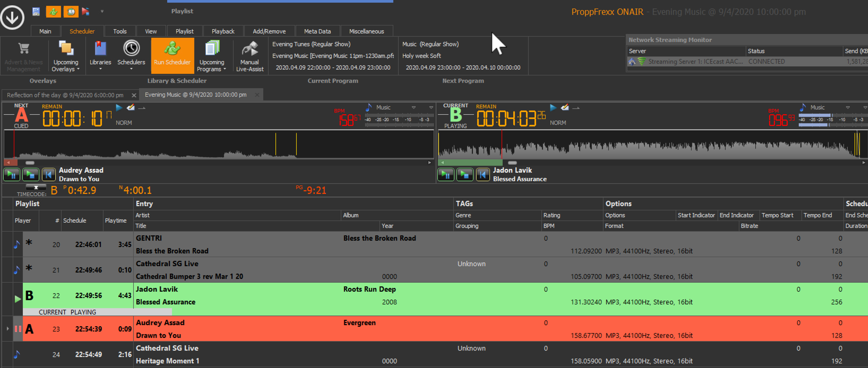Click the left scroll arrow under deck A waveform
868x368 pixels.
tap(8, 163)
